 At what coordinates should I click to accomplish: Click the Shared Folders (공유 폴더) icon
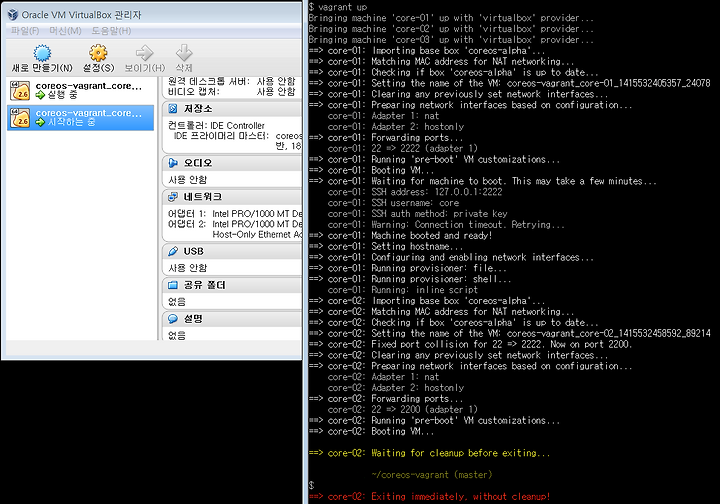click(173, 285)
